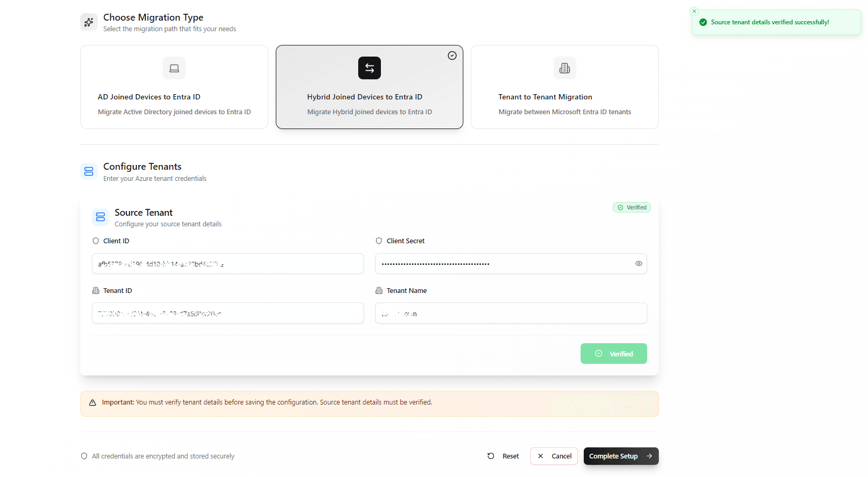The image size is (868, 477).
Task: Click the checkmark badge on Hybrid Joined card
Action: pyautogui.click(x=452, y=55)
